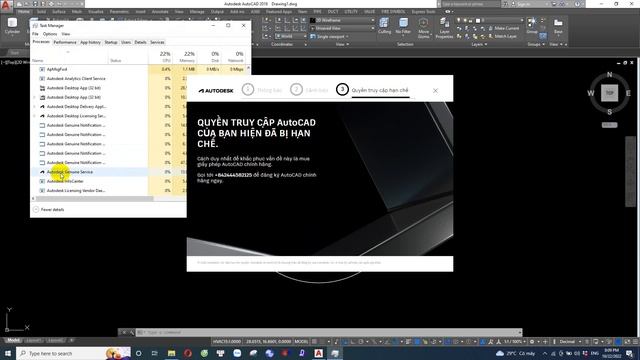This screenshot has width=640, height=360.
Task: Click the AutoCAD command line input
Action: [329, 332]
